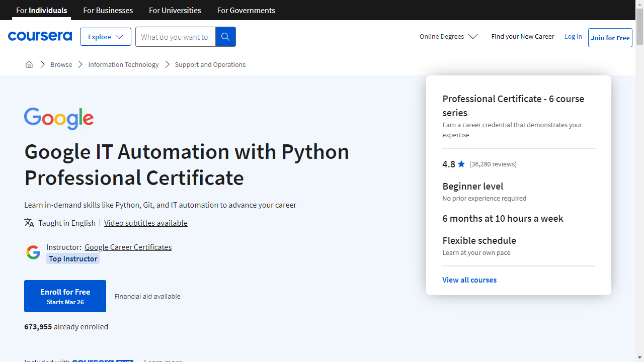
Task: Click the language translation icon
Action: pos(29,223)
